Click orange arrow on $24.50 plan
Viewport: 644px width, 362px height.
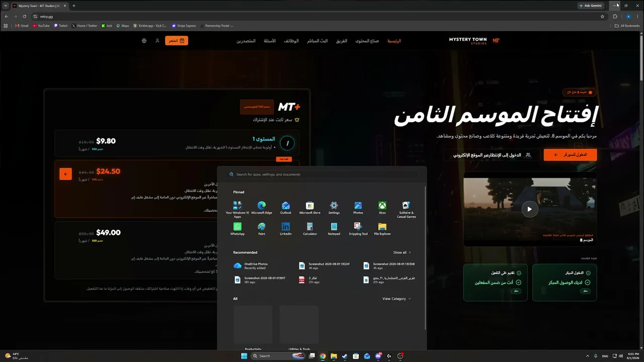pos(65,174)
